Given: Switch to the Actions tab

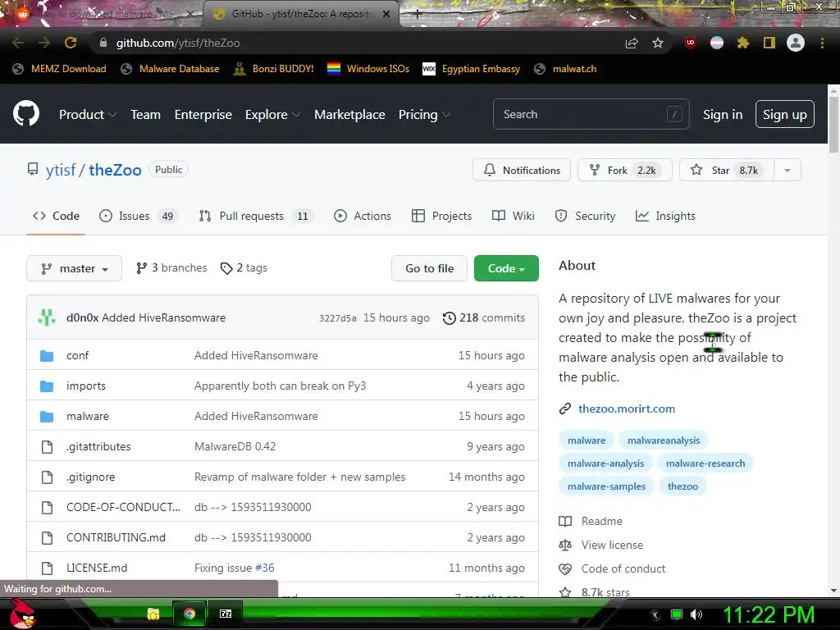Looking at the screenshot, I should pyautogui.click(x=363, y=216).
